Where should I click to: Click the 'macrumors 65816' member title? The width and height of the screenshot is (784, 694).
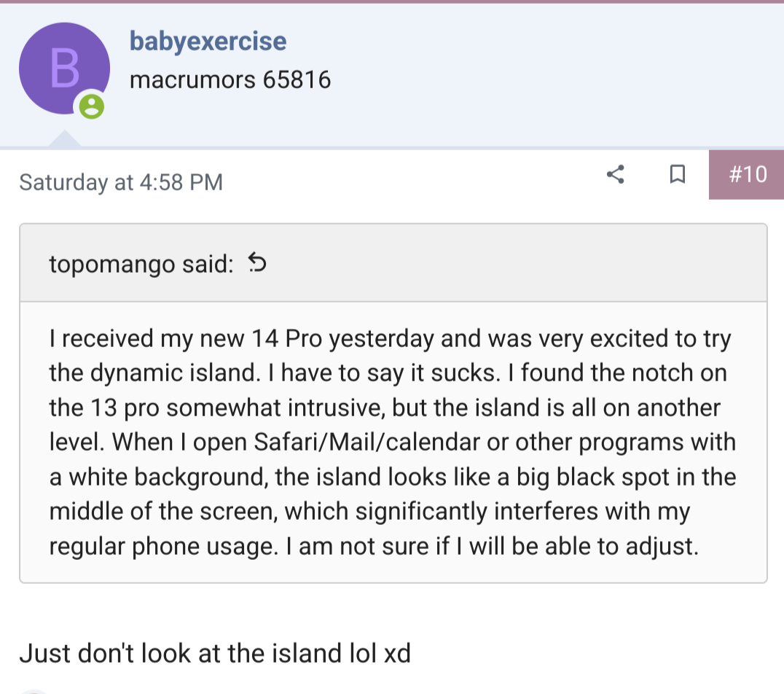tap(230, 79)
